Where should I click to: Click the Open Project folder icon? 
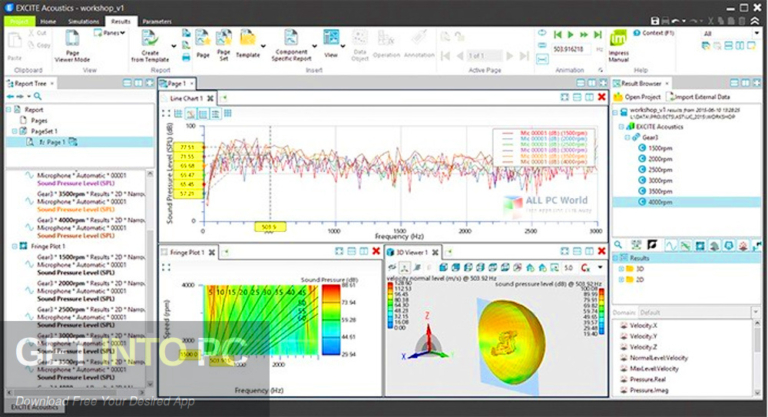(618, 97)
